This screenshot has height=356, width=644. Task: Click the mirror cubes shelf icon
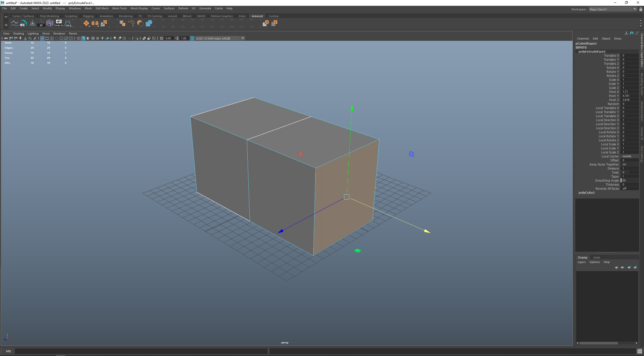point(95,23)
